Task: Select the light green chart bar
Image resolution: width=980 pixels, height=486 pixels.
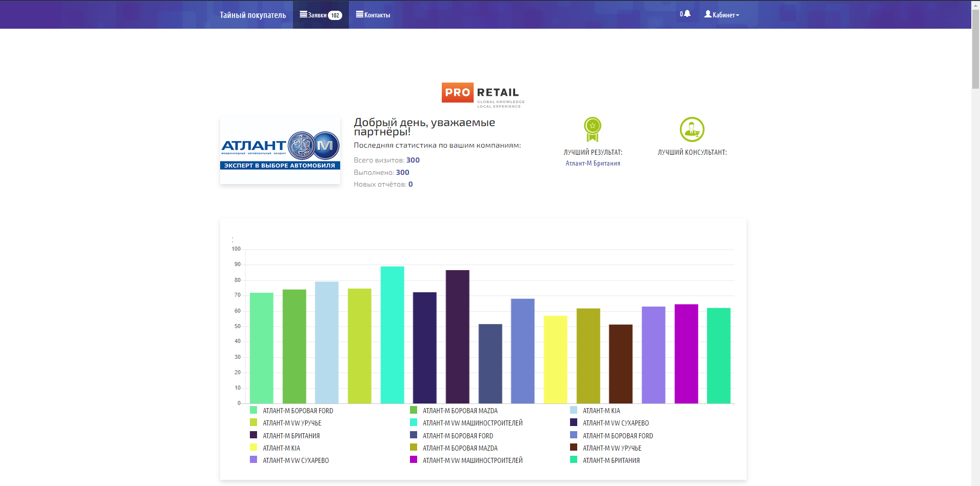Action: 262,348
